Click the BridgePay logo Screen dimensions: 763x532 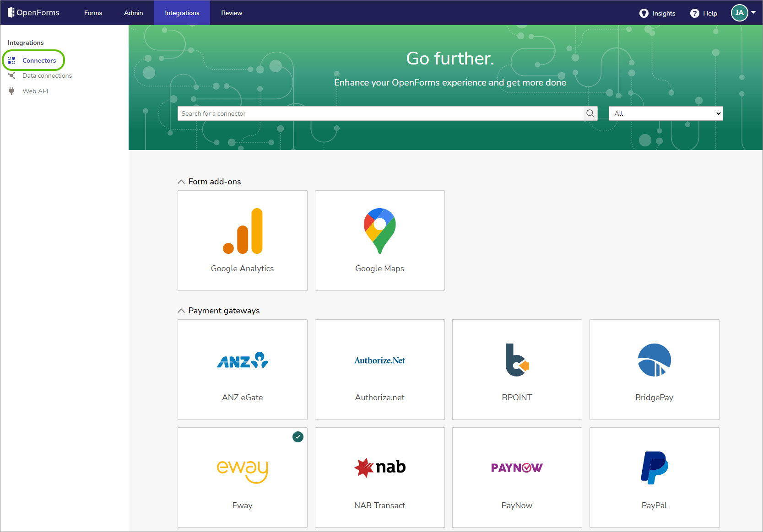coord(655,360)
